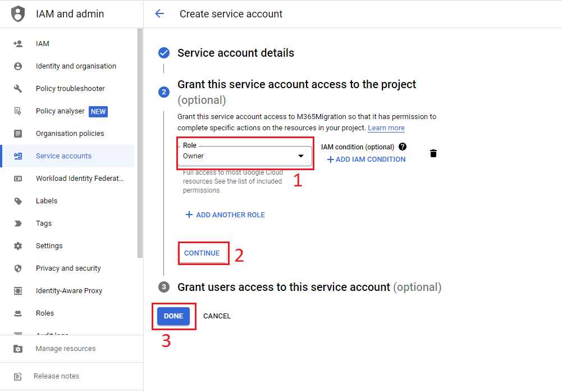
Task: Expand step 3 Grant users access section
Action: pos(309,287)
